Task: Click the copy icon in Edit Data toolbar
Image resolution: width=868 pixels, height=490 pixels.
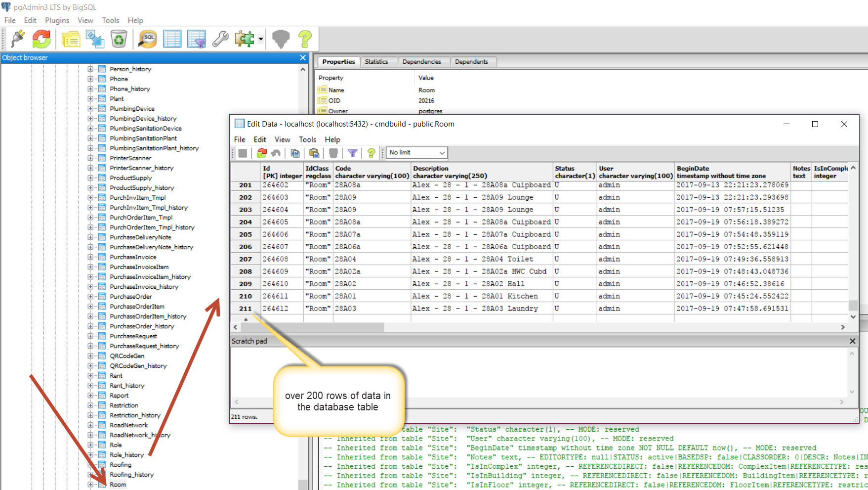Action: [x=295, y=153]
